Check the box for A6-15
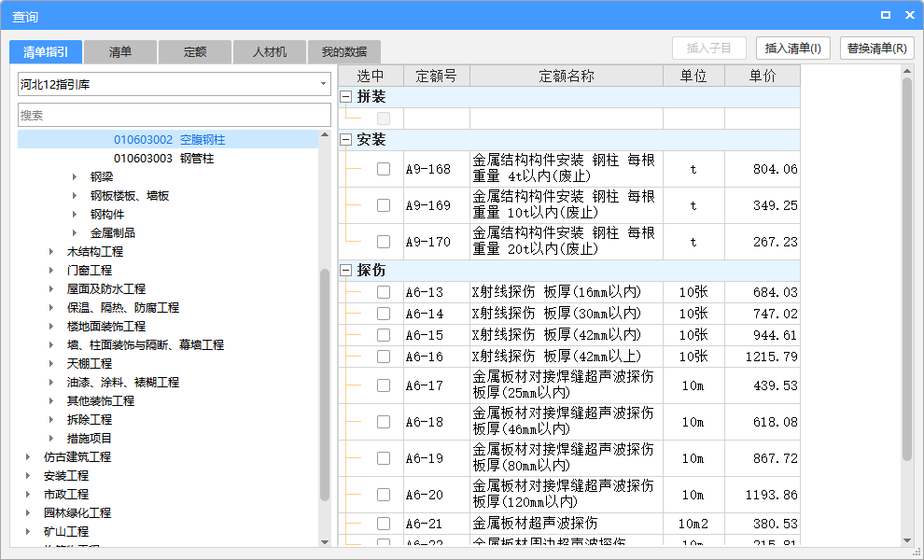This screenshot has height=560, width=924. click(384, 335)
